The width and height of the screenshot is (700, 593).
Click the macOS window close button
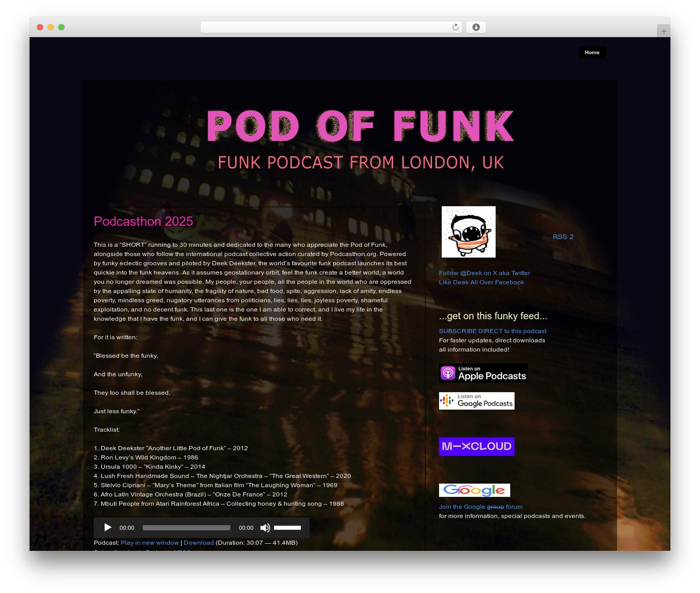tap(40, 27)
